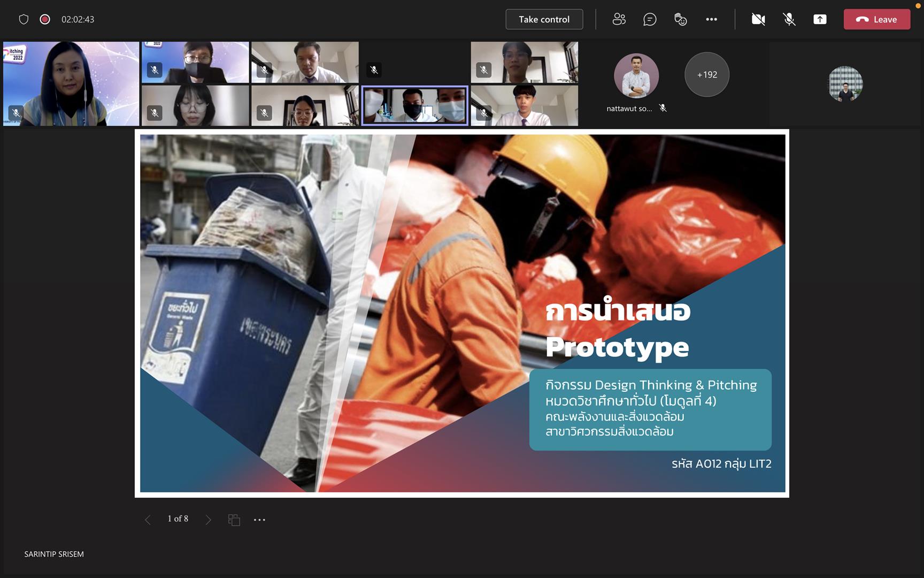924x578 pixels.
Task: Open slide more options ellipsis
Action: pos(259,520)
